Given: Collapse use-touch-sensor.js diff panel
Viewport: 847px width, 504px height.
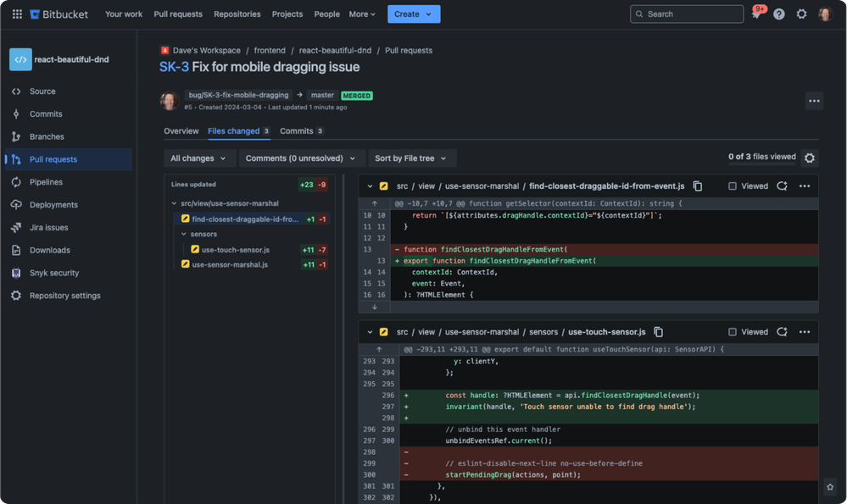Looking at the screenshot, I should (370, 332).
